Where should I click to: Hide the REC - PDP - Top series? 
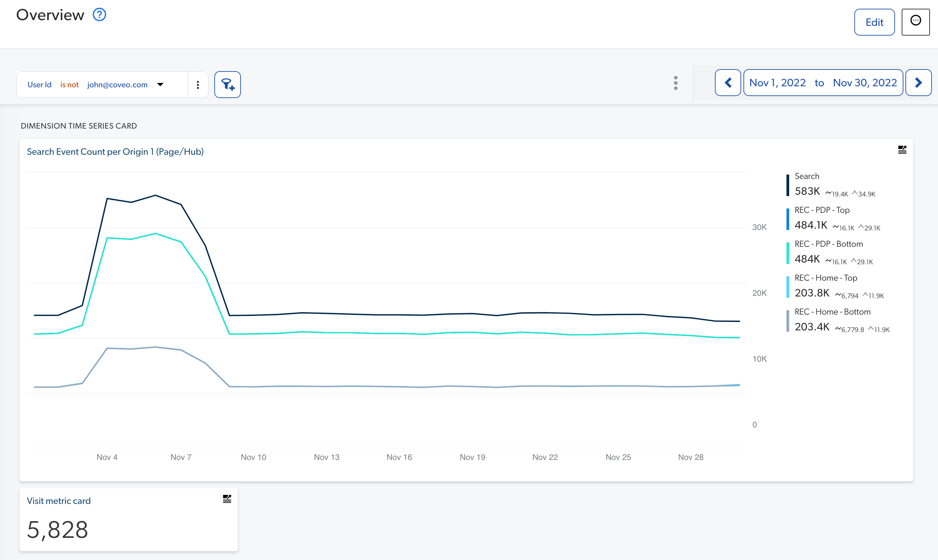[x=822, y=210]
